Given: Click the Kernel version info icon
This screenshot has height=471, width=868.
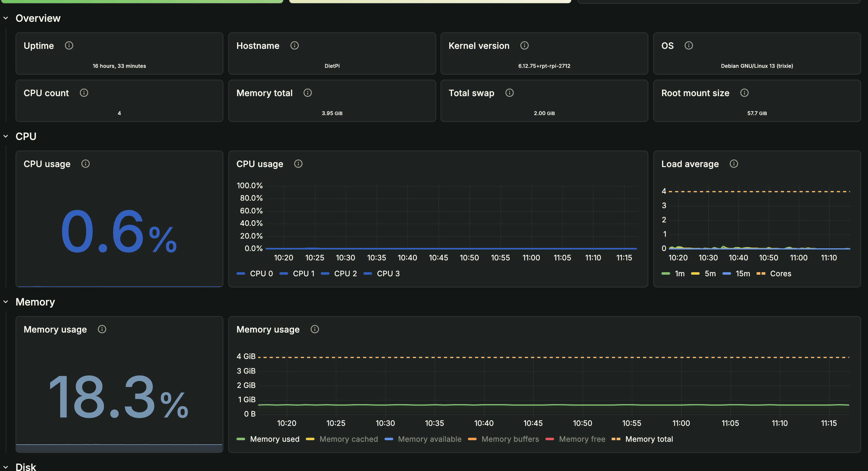Looking at the screenshot, I should [525, 45].
